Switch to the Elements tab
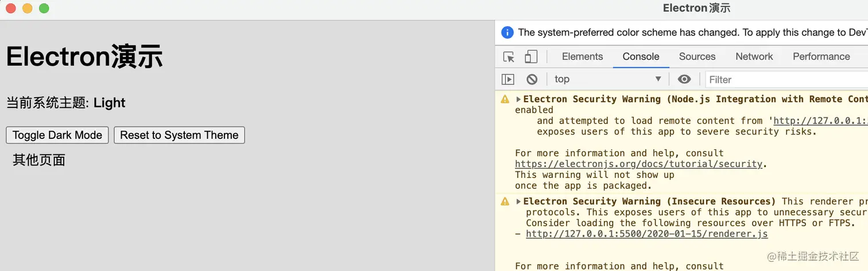This screenshot has width=868, height=271. 582,56
